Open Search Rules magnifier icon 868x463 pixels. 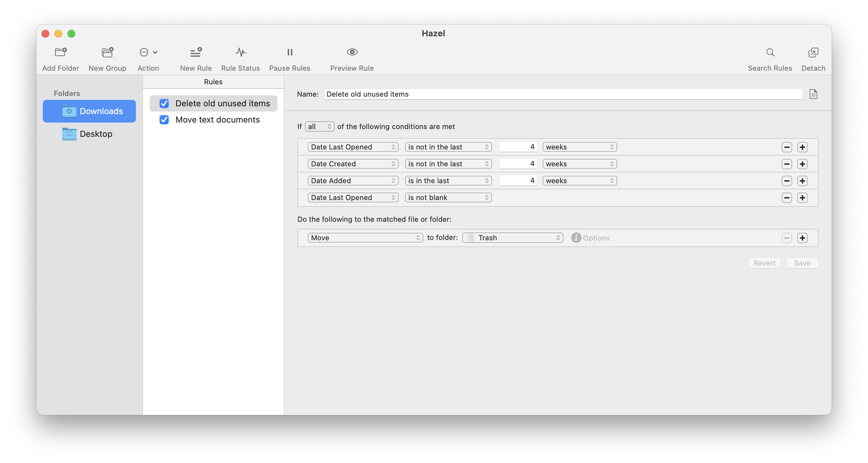(770, 52)
